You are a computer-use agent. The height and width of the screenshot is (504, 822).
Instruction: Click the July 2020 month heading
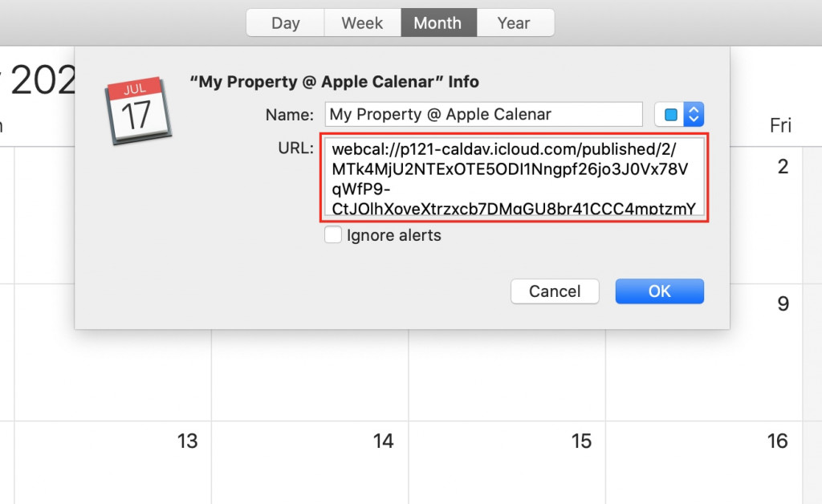(x=36, y=80)
